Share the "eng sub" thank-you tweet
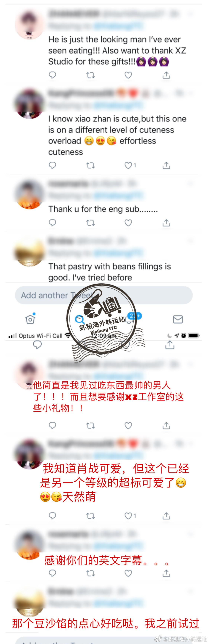The height and width of the screenshot is (644, 209). pyautogui.click(x=166, y=223)
